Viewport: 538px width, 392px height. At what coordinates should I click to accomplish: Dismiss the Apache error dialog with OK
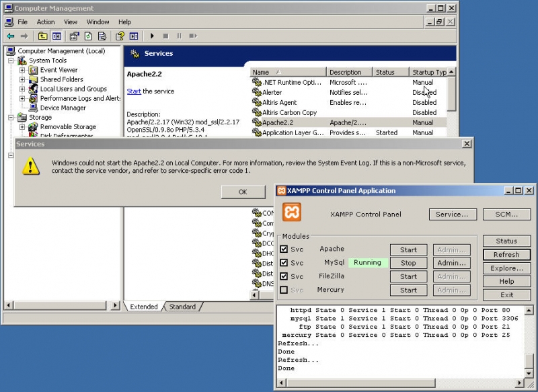click(242, 192)
